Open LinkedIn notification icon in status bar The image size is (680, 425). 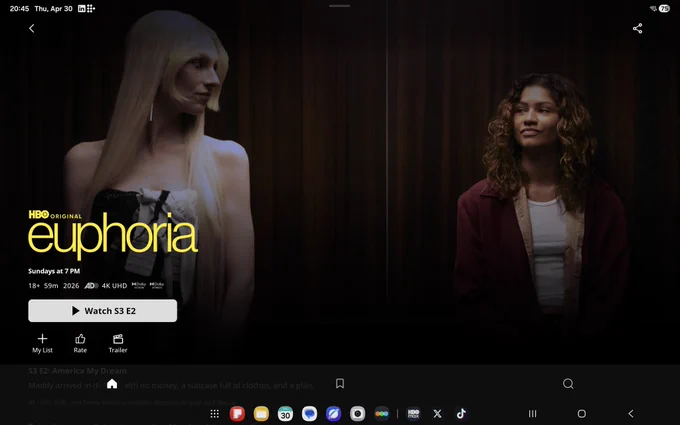point(82,8)
